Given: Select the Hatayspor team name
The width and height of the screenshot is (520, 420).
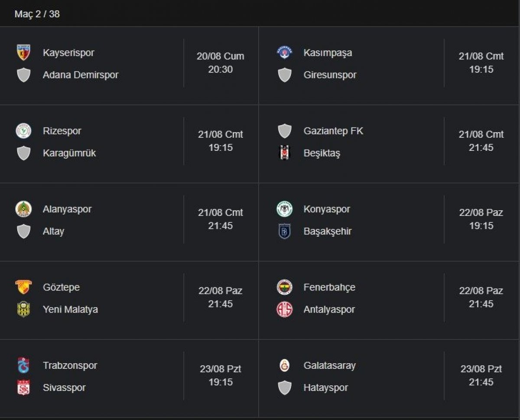Looking at the screenshot, I should [x=326, y=387].
